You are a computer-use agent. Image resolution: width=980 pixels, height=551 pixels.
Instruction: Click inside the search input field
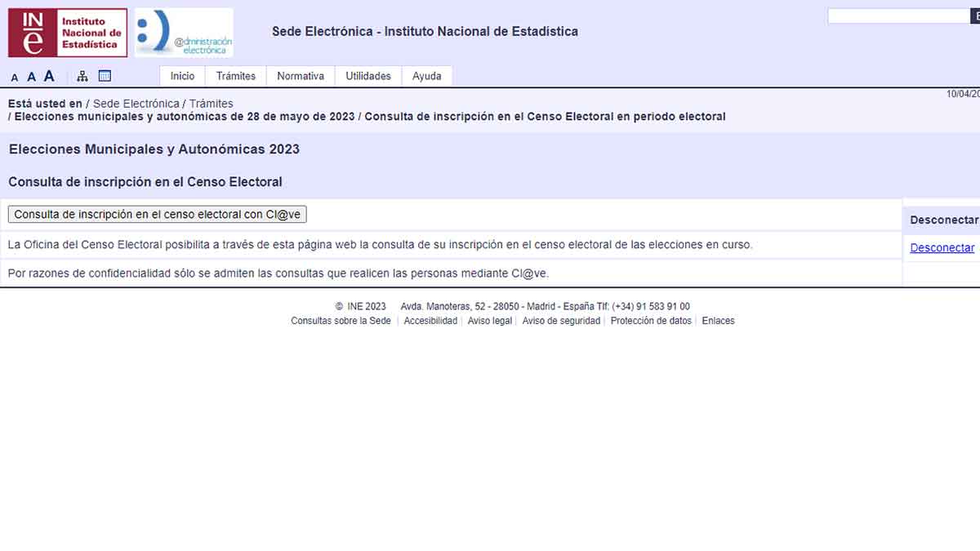[898, 15]
